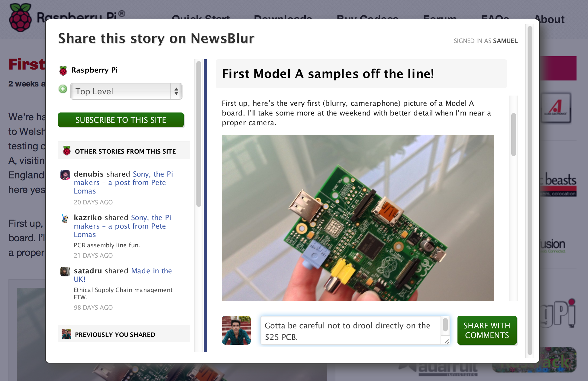Click the folder dropdown stepper arrows

(176, 91)
